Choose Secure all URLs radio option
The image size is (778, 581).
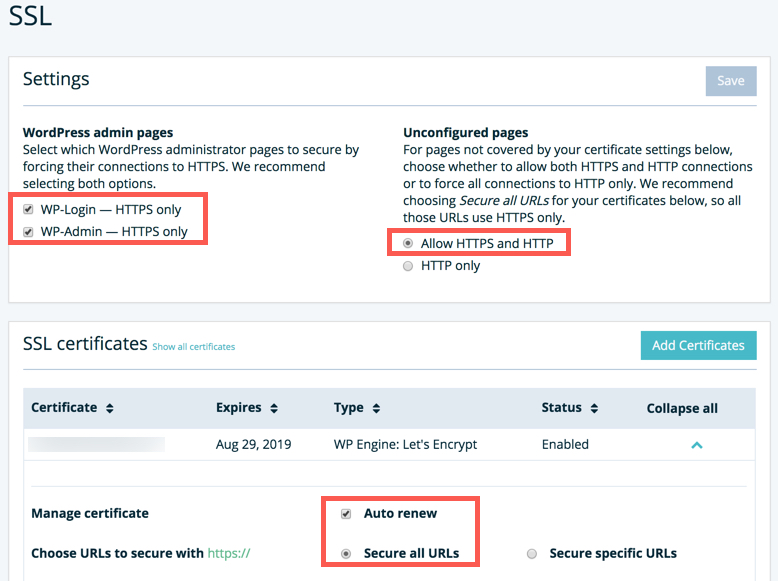[346, 553]
